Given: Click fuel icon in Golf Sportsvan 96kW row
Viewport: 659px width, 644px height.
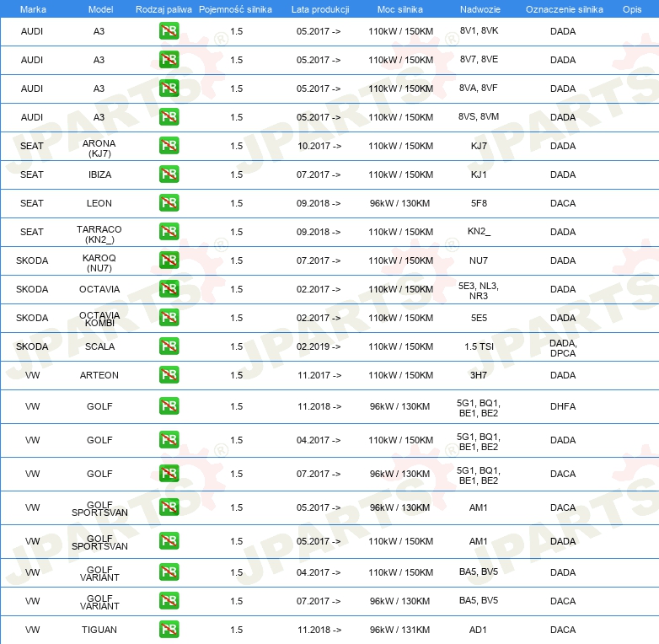Looking at the screenshot, I should [x=169, y=507].
